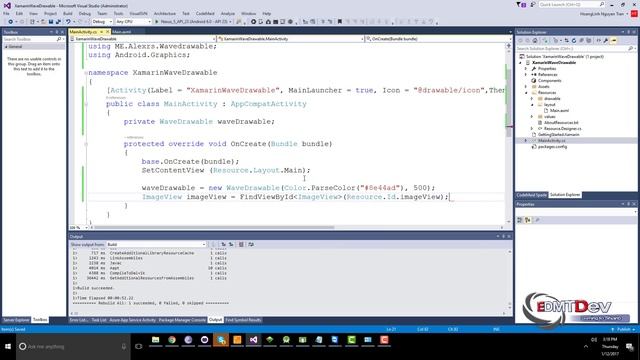Focus the Search Solution Explorer field
The height and width of the screenshot is (360, 640).
[x=571, y=49]
